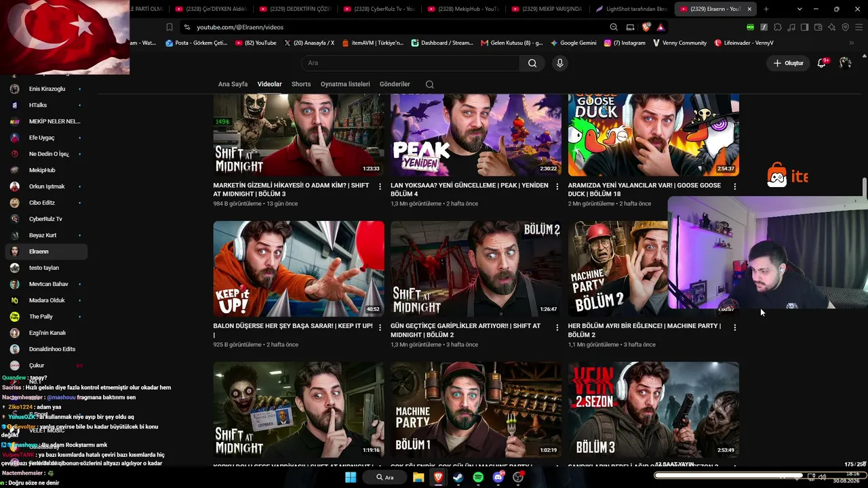The image size is (868, 488).
Task: Click the Oluştur create button
Action: click(787, 63)
